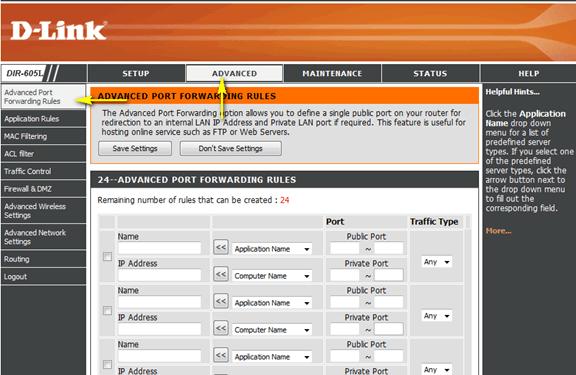Click the third rule's Application Name << button
576x375 pixels.
[221, 355]
